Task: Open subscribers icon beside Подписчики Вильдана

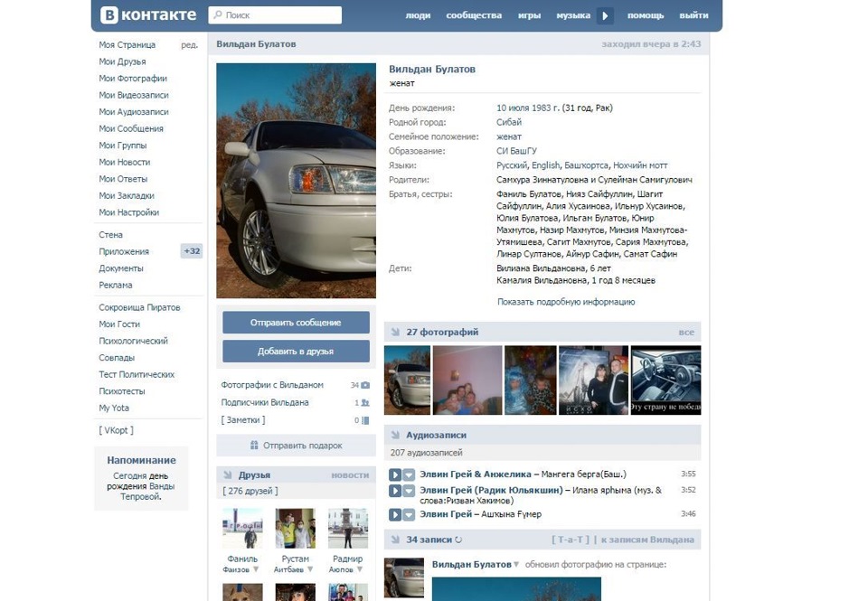Action: click(365, 402)
